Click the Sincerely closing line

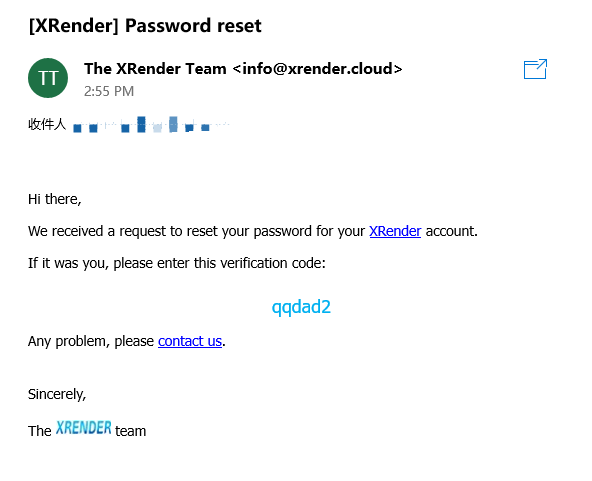coord(57,394)
